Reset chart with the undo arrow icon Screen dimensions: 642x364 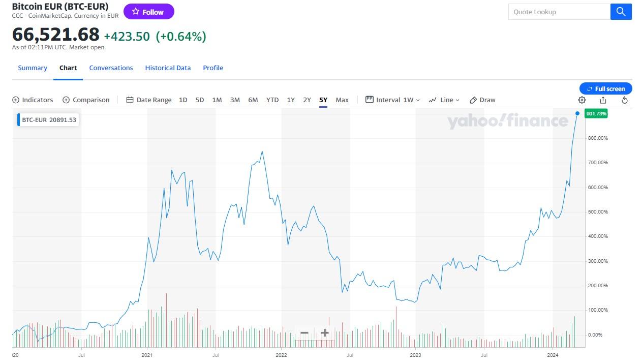click(625, 100)
